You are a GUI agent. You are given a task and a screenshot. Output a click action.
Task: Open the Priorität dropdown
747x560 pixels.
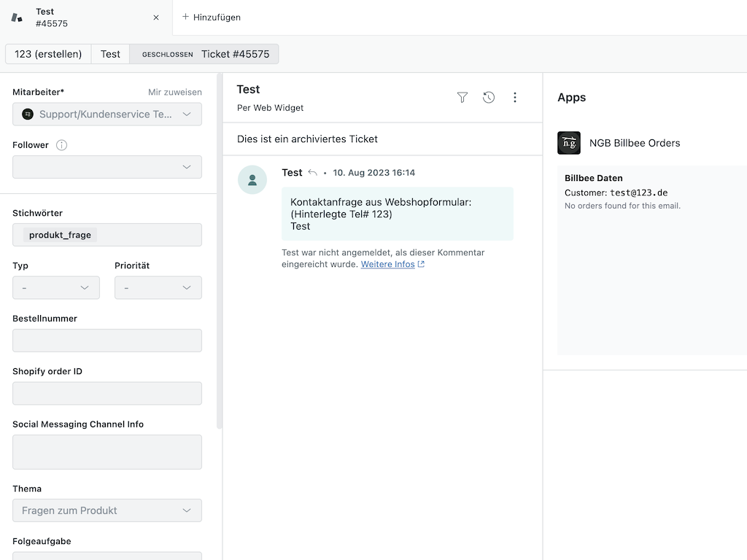click(158, 287)
